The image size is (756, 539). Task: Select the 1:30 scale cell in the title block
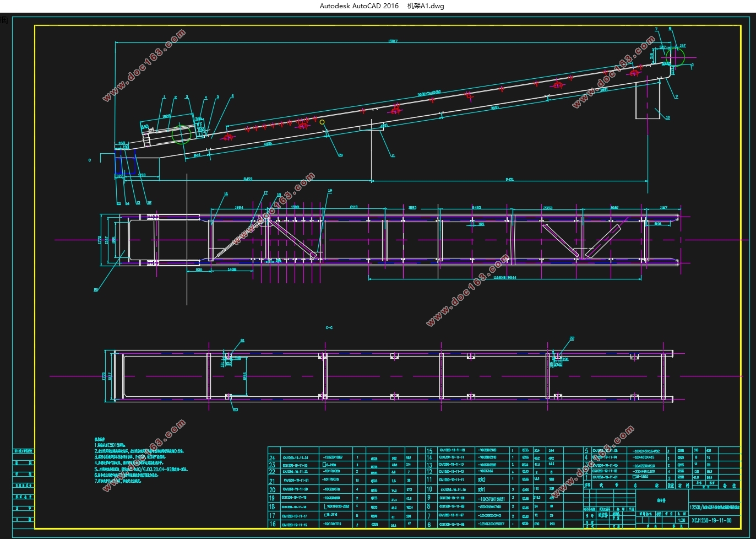pyautogui.click(x=682, y=520)
